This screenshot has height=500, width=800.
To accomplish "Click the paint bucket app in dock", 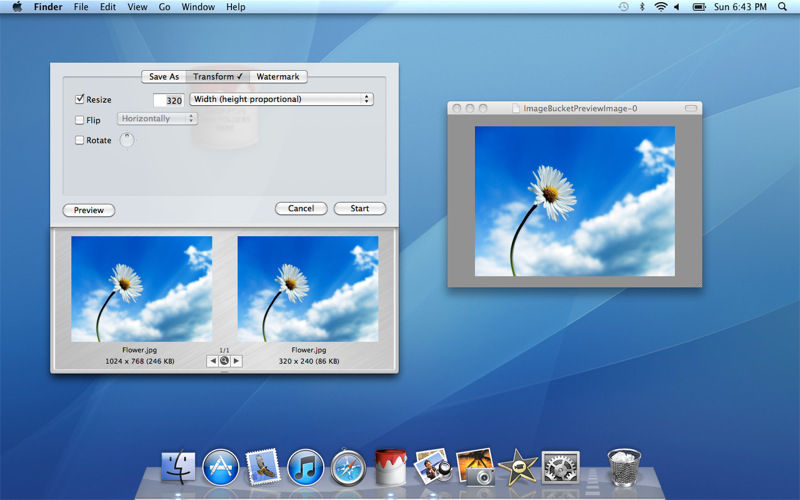I will point(390,467).
